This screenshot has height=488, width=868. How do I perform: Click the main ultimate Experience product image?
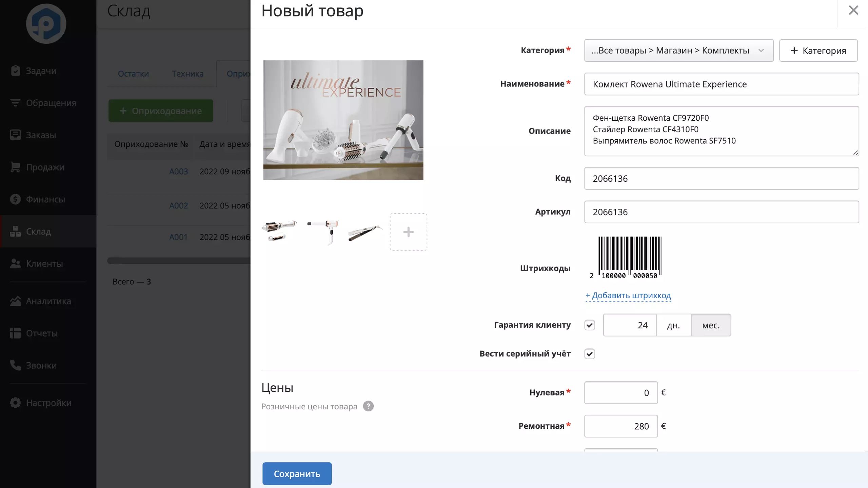[343, 120]
